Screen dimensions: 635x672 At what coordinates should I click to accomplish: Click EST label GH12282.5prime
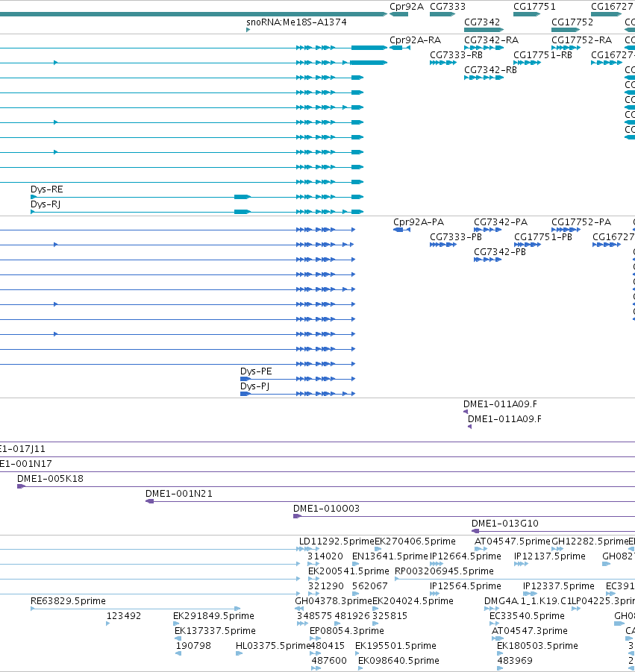point(589,541)
